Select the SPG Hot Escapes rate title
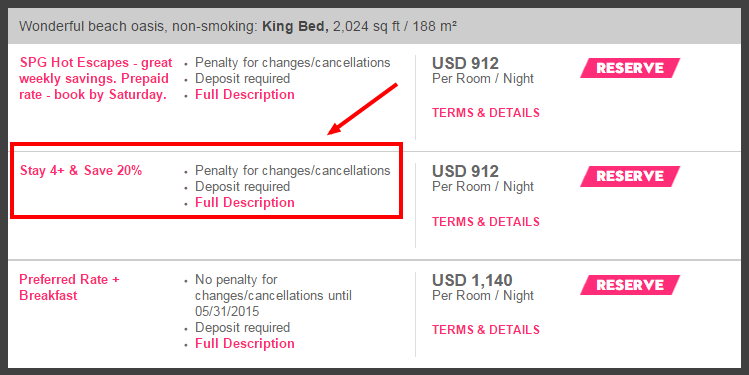 [96, 79]
